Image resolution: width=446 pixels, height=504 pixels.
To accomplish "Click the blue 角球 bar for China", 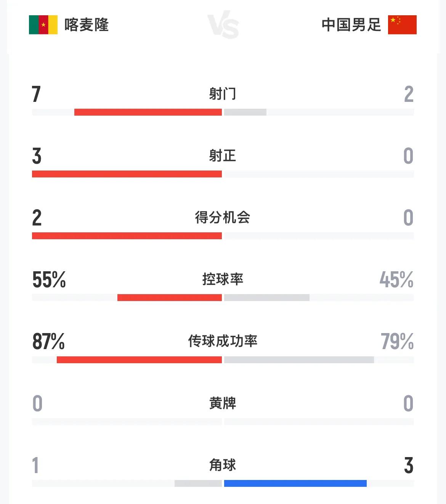I will [x=295, y=483].
